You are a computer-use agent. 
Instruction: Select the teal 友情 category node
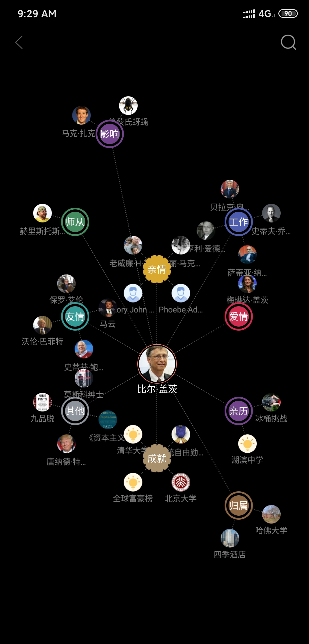click(75, 317)
